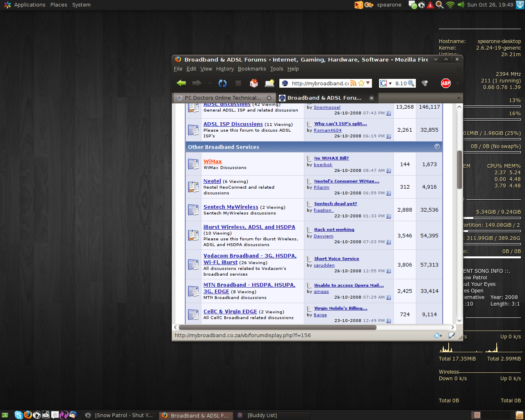The image size is (525, 420).
Task: Click the search magnifier icon in search box
Action: (411, 83)
